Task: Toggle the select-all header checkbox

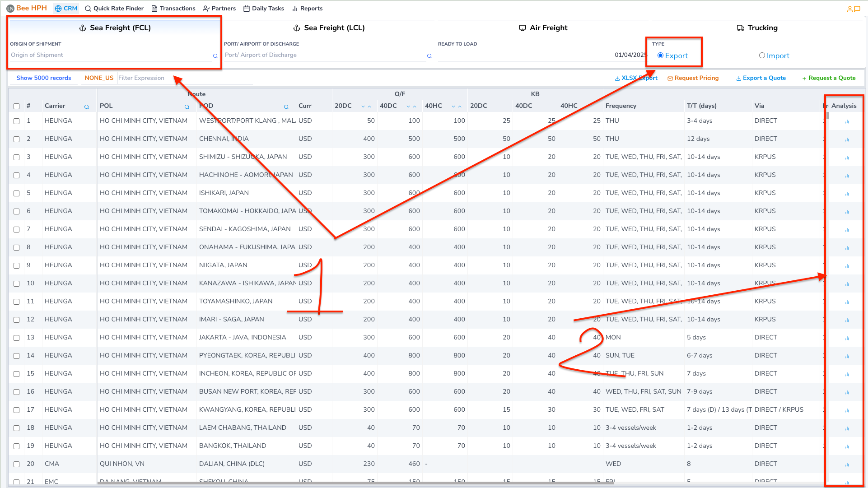Action: point(17,107)
